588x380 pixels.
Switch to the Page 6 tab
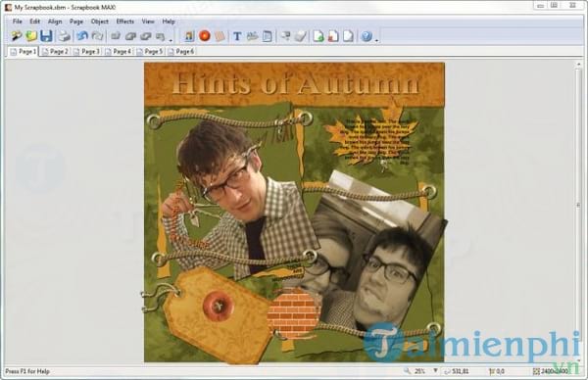[180, 52]
